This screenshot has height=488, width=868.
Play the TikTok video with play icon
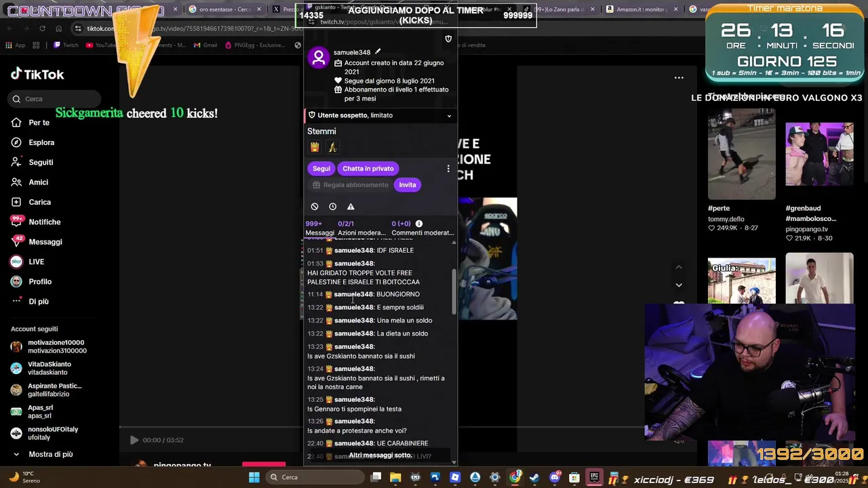point(134,440)
